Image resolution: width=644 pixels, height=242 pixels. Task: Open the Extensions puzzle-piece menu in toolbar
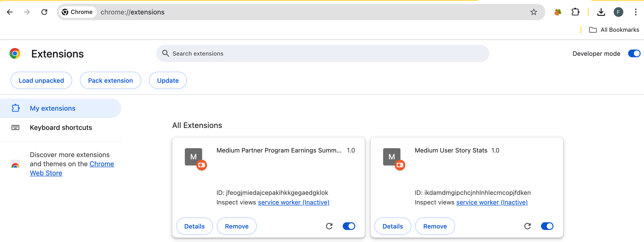[575, 12]
